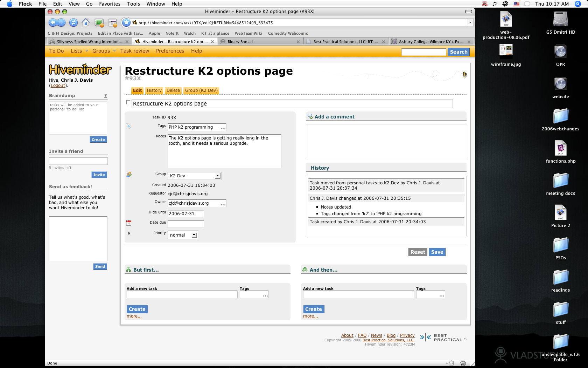This screenshot has width=588, height=368.
Task: Click the Notes text area
Action: tap(224, 151)
